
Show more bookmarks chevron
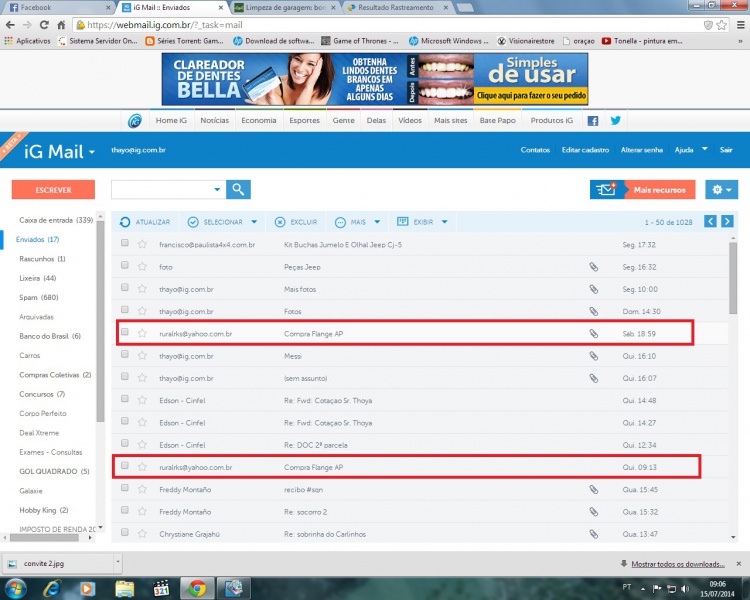pos(740,41)
